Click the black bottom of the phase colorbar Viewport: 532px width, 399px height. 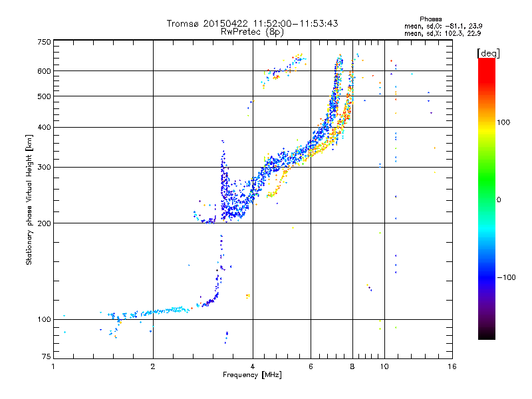(487, 336)
